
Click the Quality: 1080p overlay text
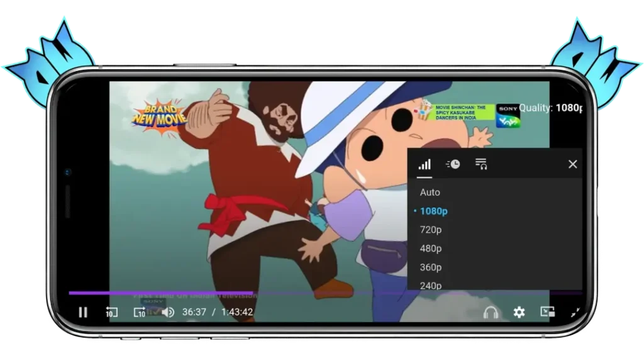click(x=550, y=108)
